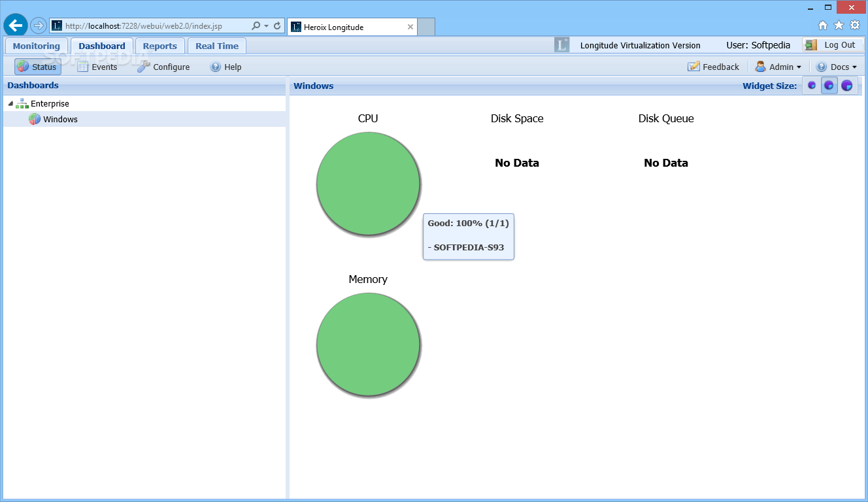The width and height of the screenshot is (868, 502).
Task: Select the Heroix Longitude browser tab
Action: coord(352,27)
